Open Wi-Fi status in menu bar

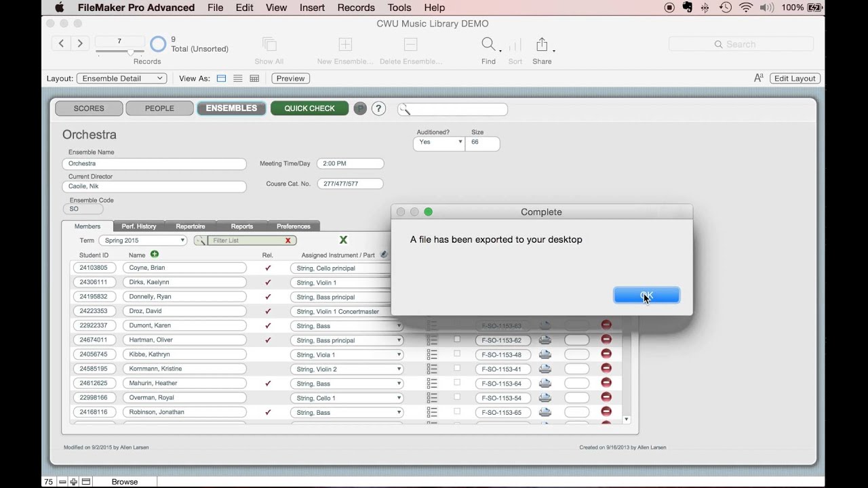pos(746,7)
